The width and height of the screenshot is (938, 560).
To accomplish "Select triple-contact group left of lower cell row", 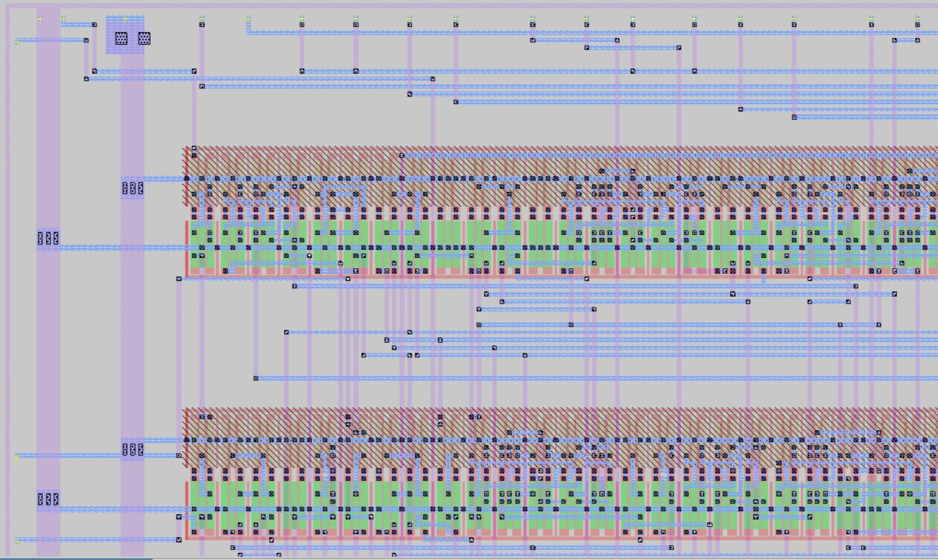I will pos(132,449).
